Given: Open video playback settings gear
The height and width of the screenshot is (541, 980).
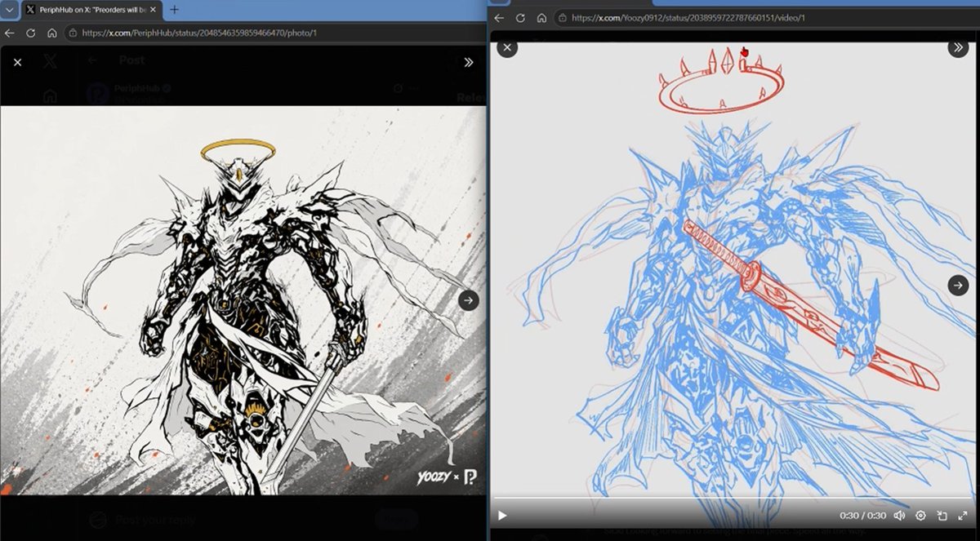Looking at the screenshot, I should point(920,516).
